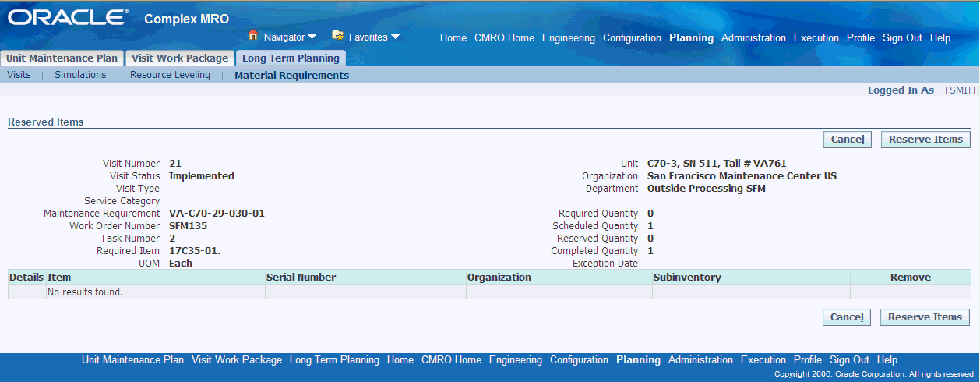Click the lower Reserve Items button
This screenshot has height=382, width=980.
925,317
